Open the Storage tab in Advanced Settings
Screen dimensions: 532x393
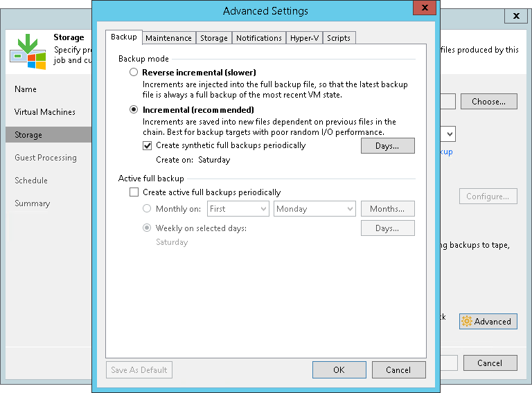tap(214, 38)
